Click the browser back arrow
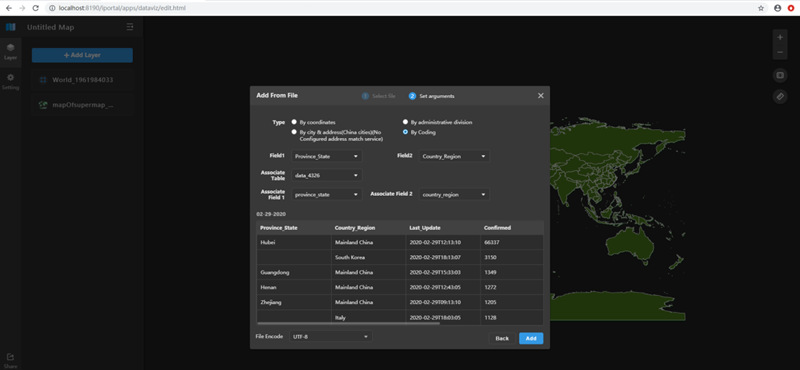The height and width of the screenshot is (370, 800). pyautogui.click(x=9, y=8)
